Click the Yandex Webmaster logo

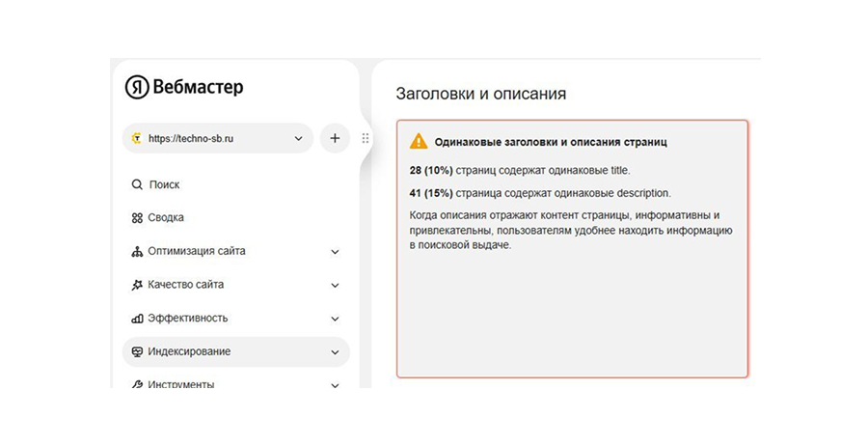[x=183, y=87]
